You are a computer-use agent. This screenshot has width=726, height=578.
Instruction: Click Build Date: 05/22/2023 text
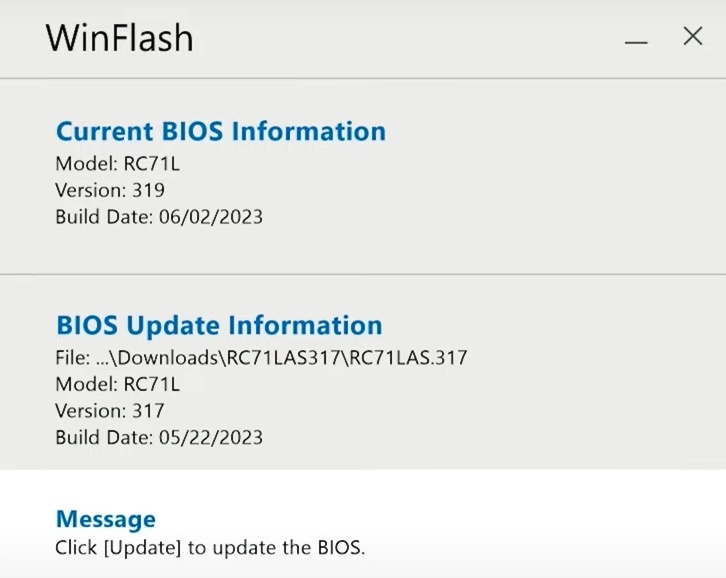point(159,437)
